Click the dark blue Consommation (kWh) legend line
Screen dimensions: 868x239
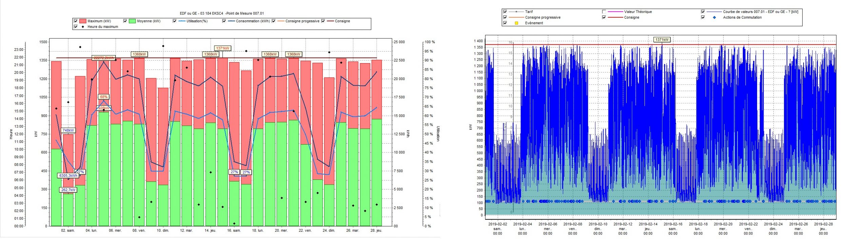pyautogui.click(x=231, y=21)
